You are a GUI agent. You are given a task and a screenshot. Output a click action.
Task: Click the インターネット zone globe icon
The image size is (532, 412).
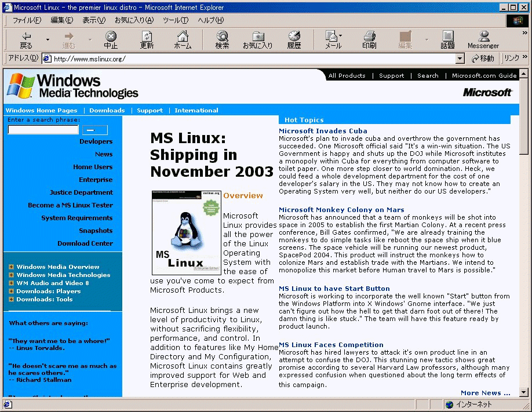point(449,404)
